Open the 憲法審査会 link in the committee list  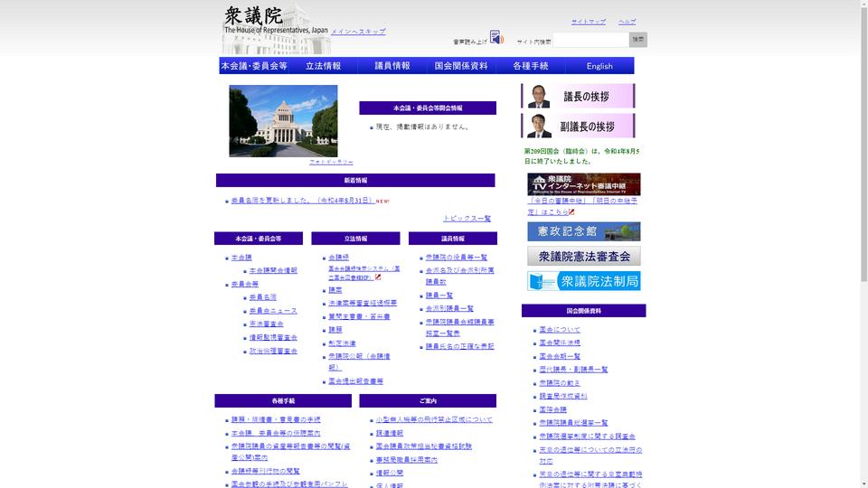[266, 324]
